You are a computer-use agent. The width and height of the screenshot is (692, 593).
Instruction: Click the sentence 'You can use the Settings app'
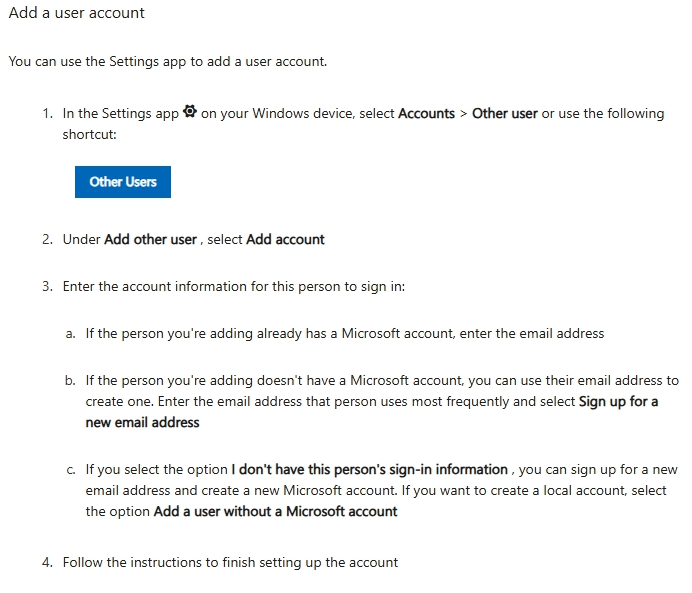(168, 61)
